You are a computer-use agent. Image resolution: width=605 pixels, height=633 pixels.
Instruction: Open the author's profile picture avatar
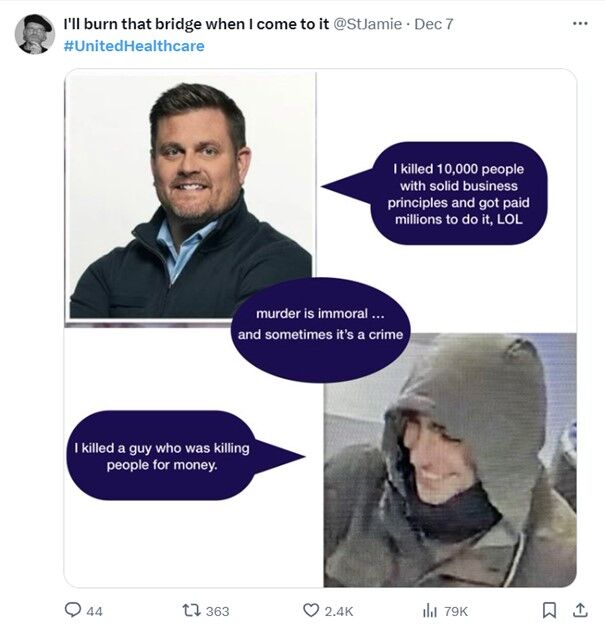pos(34,34)
